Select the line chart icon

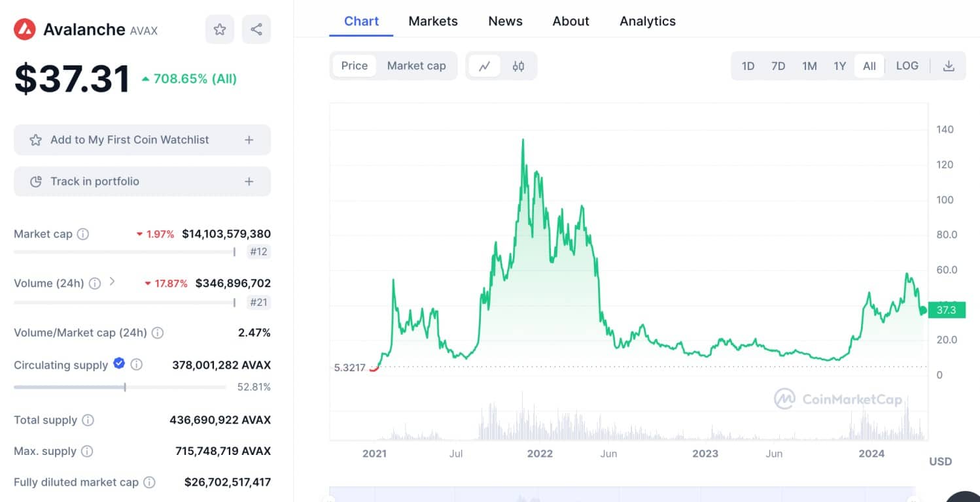point(485,66)
